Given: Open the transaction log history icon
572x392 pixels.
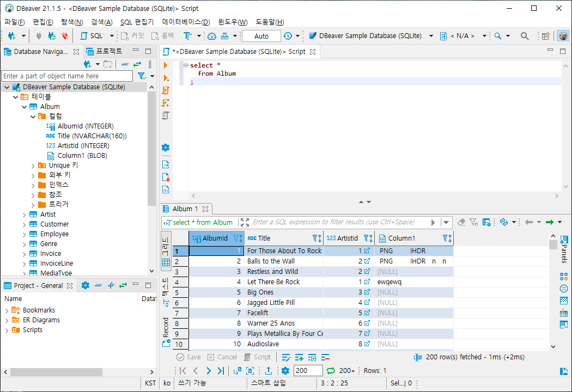Looking at the screenshot, I should click(x=288, y=36).
